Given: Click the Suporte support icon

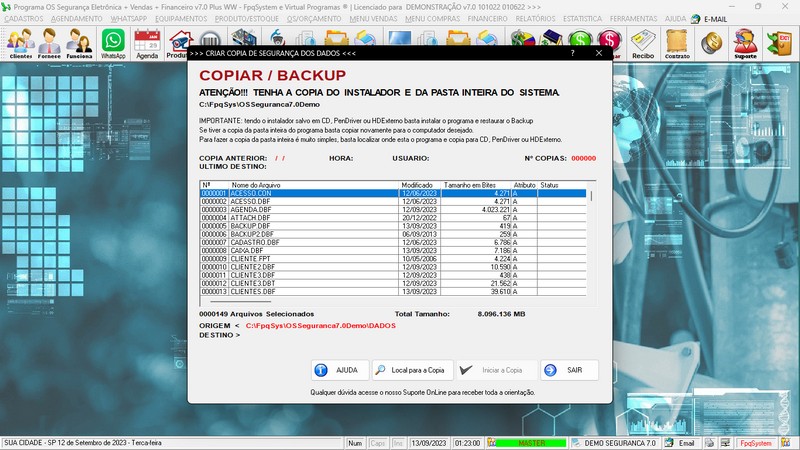Looking at the screenshot, I should 744,44.
